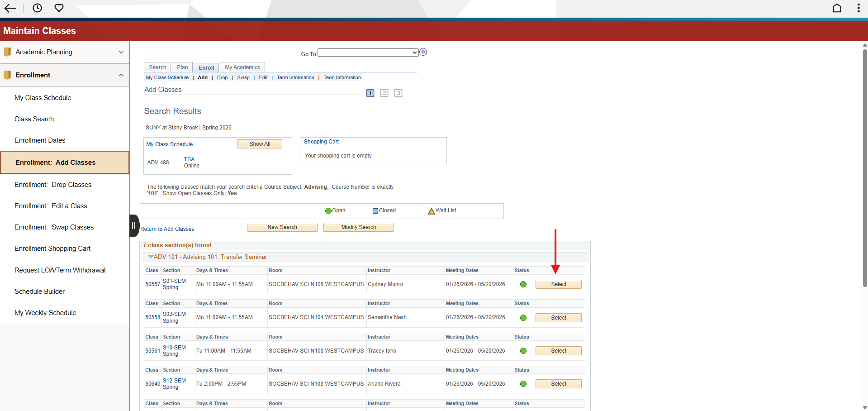Select class 50649 with Ariana Rivera
This screenshot has width=868, height=411.
(559, 384)
